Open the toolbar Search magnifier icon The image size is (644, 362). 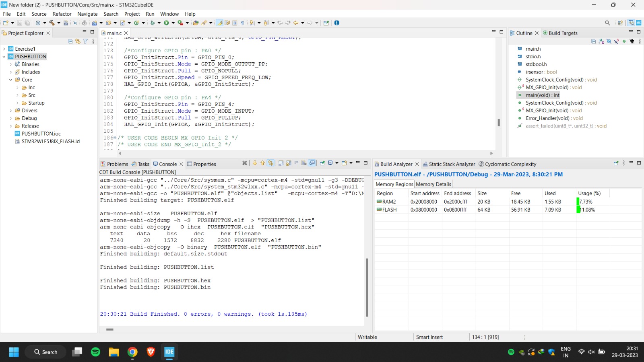pos(607,23)
